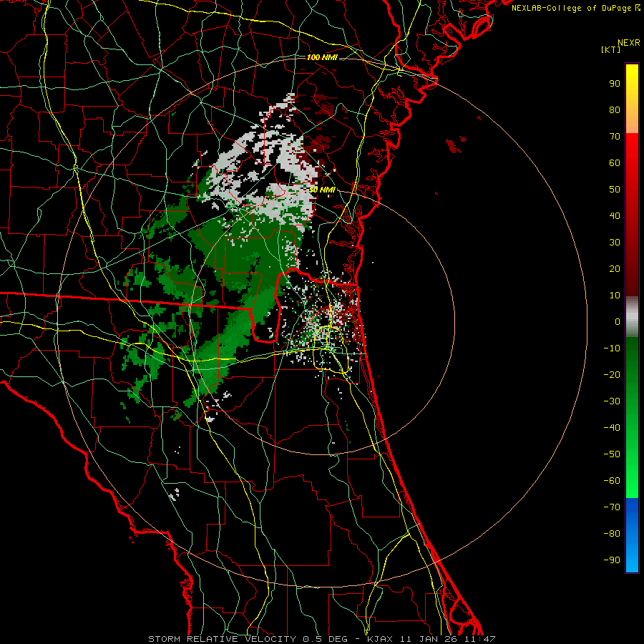This screenshot has height=644, width=644.
Task: Click the red outbound segment of the color bar
Action: pos(632,215)
